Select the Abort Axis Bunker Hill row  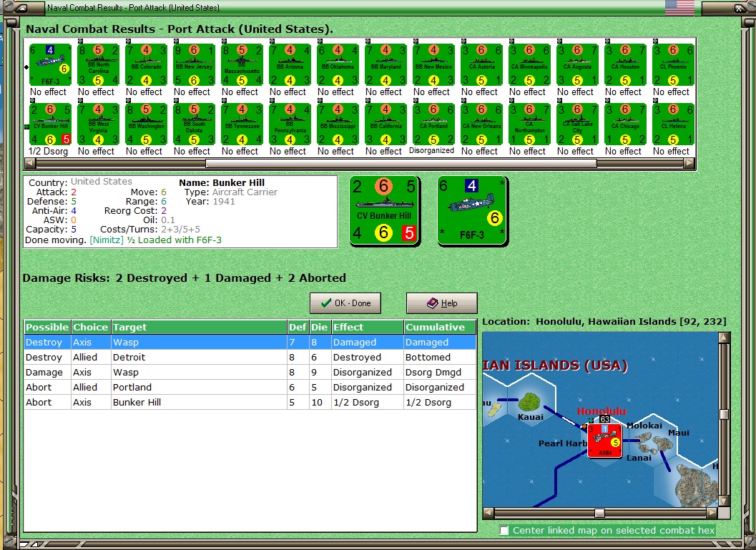point(250,402)
